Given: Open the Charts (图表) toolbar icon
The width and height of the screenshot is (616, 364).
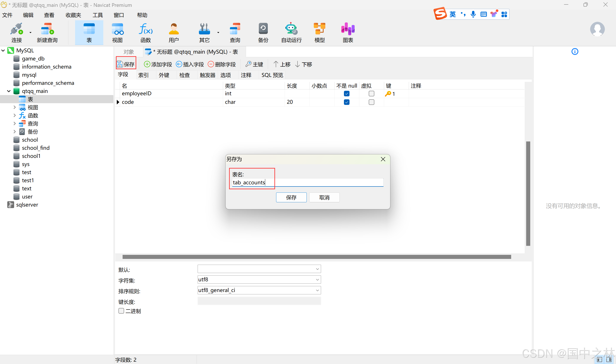Looking at the screenshot, I should 348,32.
